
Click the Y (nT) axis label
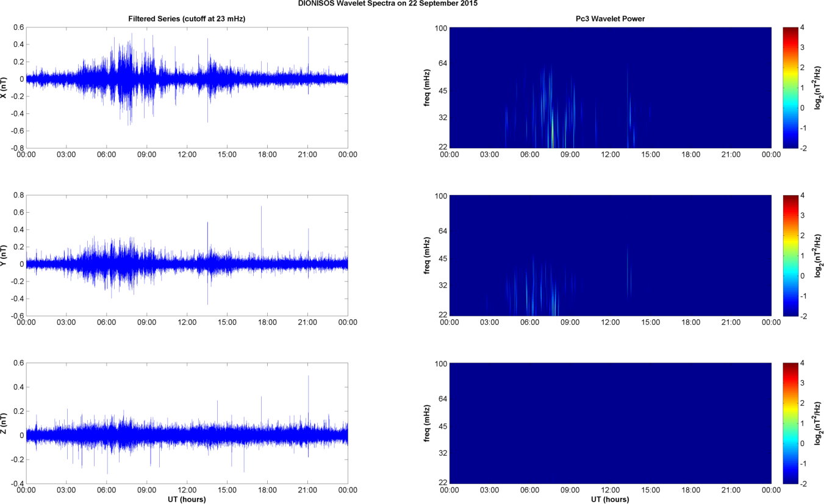[x=5, y=255]
